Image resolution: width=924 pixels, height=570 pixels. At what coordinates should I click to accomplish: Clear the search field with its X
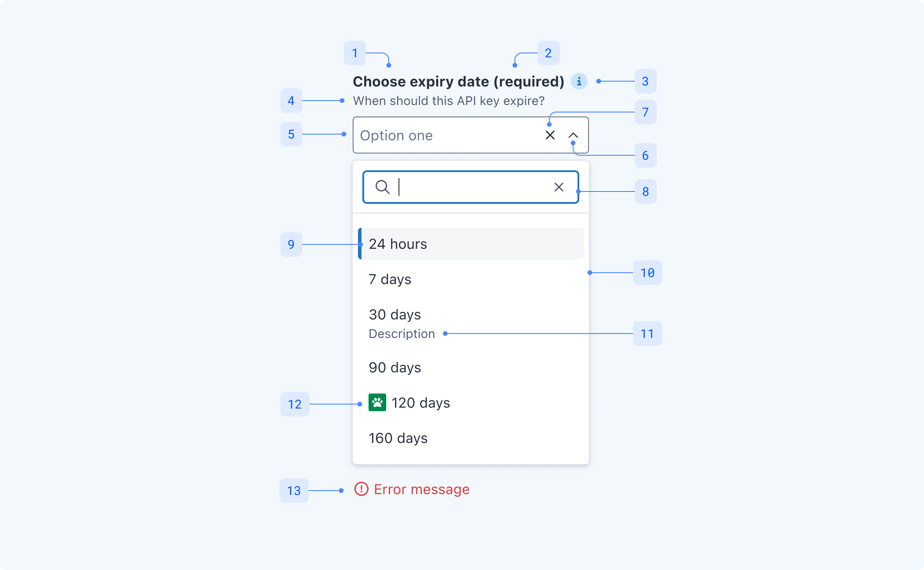pyautogui.click(x=559, y=187)
